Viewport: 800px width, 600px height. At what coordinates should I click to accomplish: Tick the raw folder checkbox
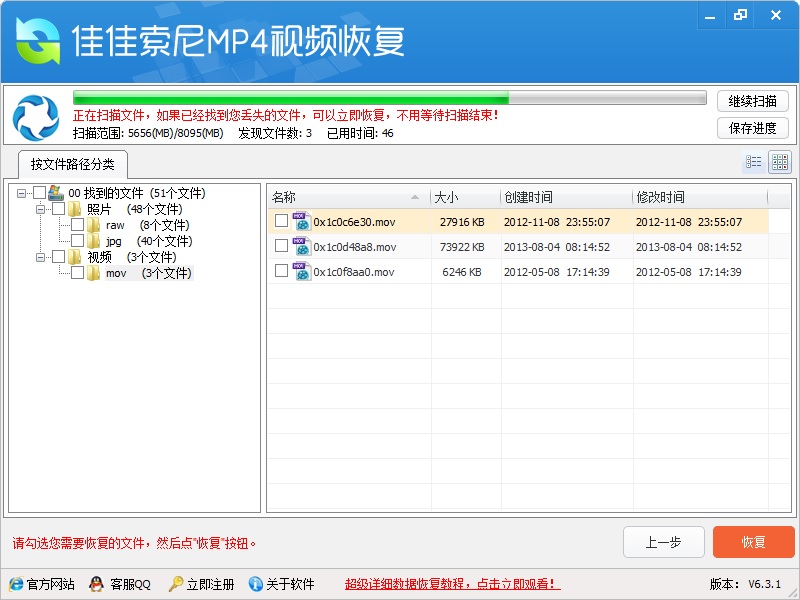77,225
